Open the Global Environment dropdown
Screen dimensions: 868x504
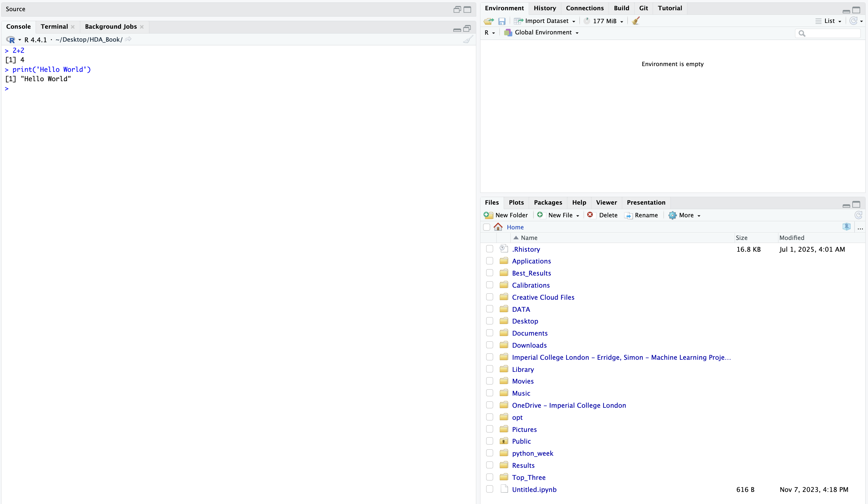point(577,33)
